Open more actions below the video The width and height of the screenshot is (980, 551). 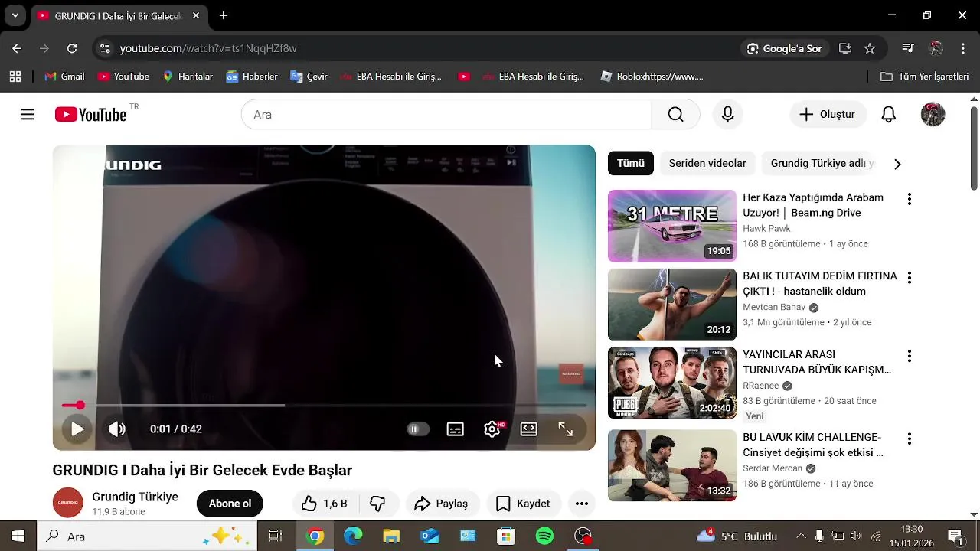pyautogui.click(x=582, y=504)
